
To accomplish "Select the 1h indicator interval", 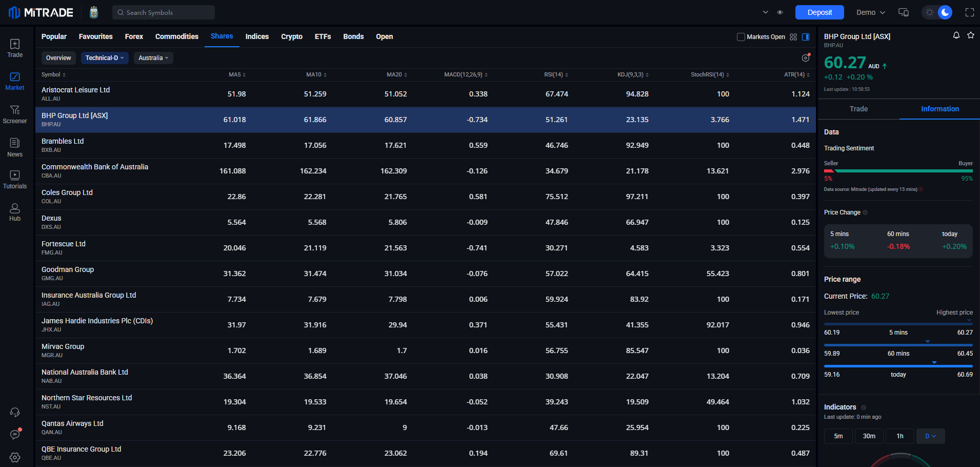I will coord(900,436).
